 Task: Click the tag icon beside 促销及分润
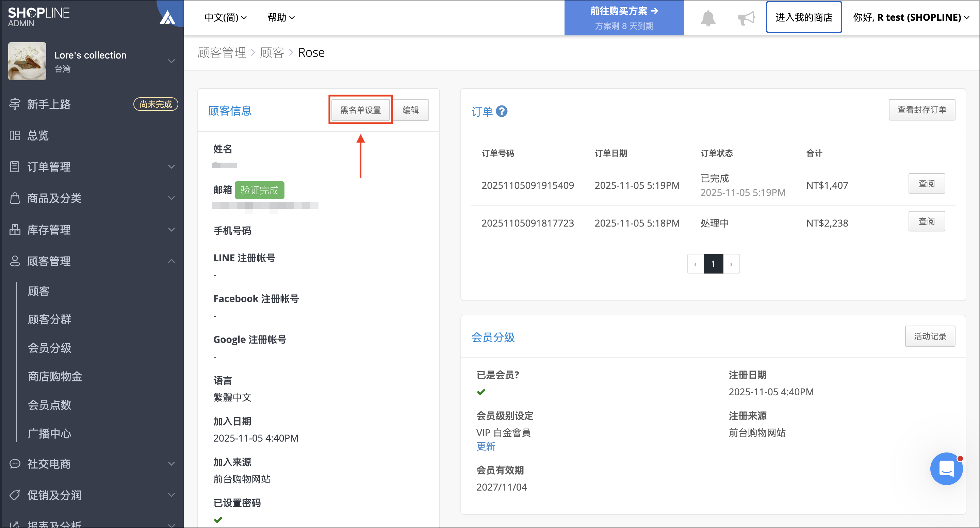pos(14,495)
